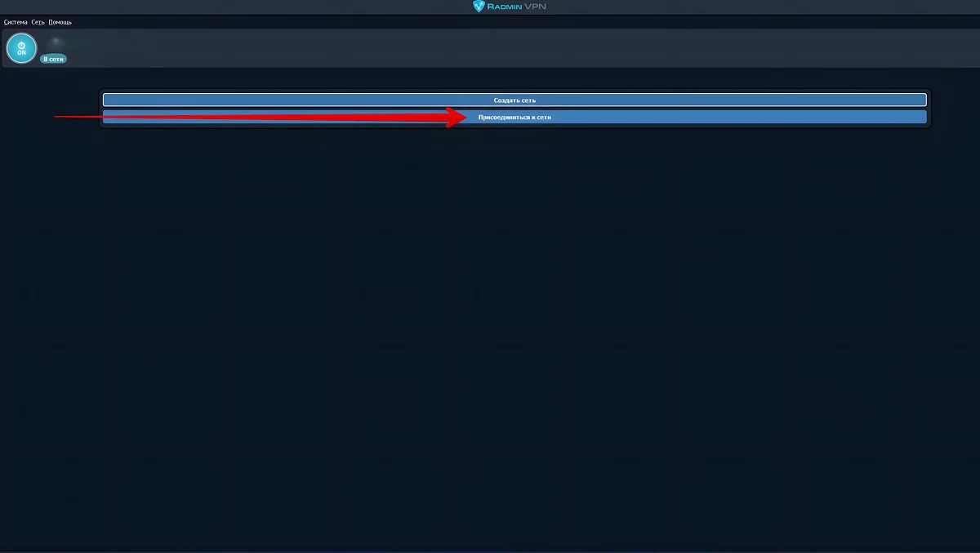
Task: Toggle the ON power button
Action: (21, 48)
